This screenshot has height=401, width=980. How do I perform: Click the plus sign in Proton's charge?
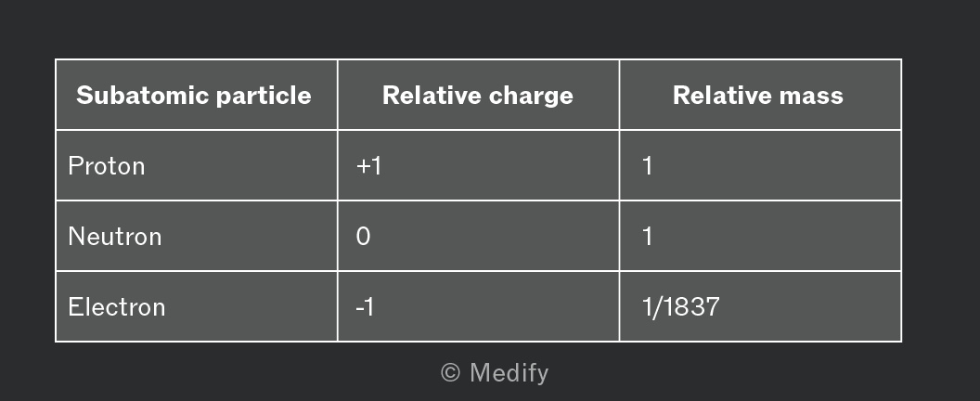(362, 167)
